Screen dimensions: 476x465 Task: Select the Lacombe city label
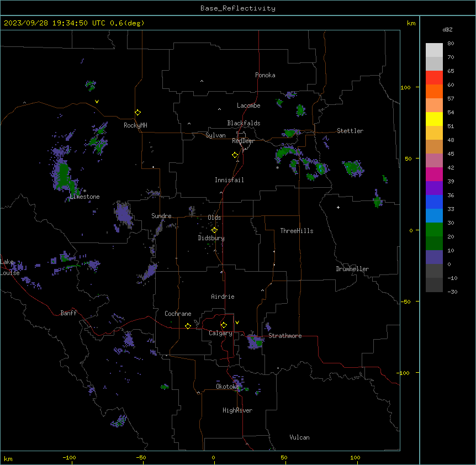248,105
